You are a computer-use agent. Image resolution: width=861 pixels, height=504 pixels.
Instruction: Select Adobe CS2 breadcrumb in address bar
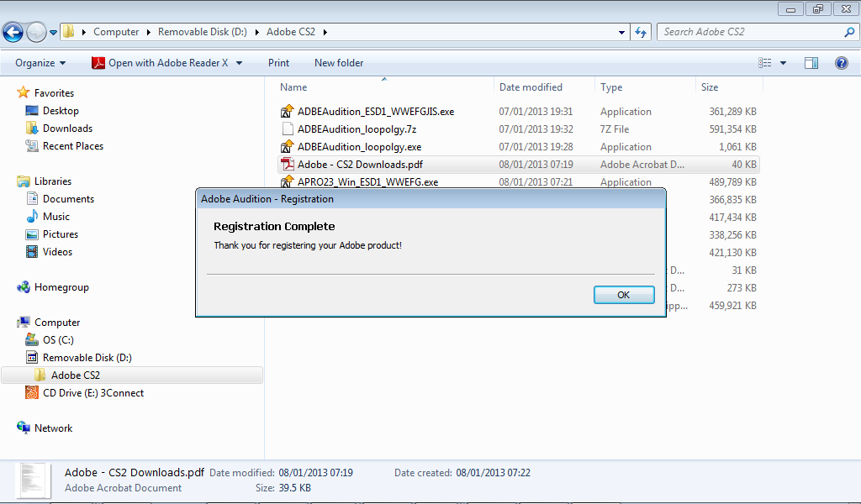(x=290, y=32)
